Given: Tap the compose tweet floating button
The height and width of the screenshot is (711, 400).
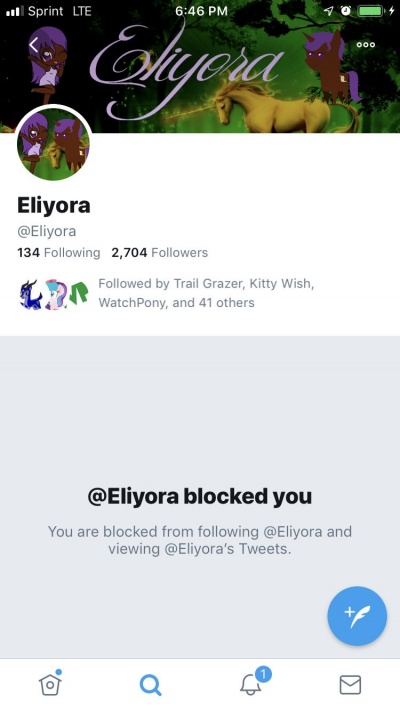Looking at the screenshot, I should coord(357,616).
